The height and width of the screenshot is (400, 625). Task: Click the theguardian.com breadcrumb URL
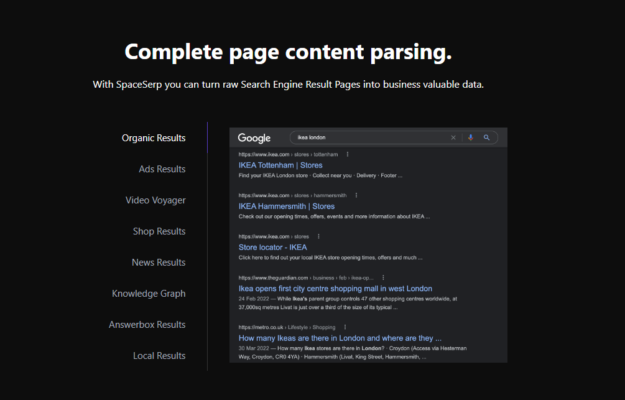click(306, 278)
